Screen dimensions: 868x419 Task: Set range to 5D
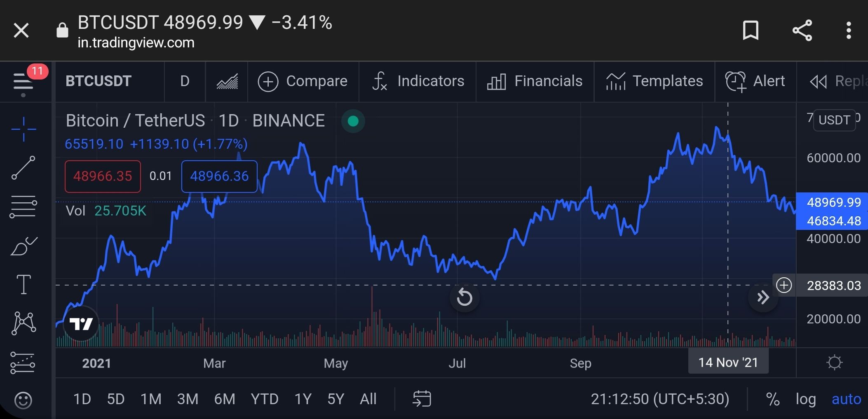tap(116, 399)
